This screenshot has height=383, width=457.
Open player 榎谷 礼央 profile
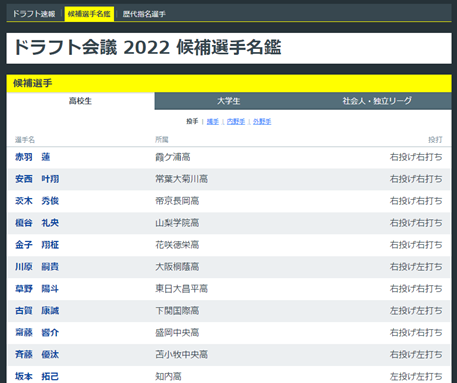click(x=37, y=223)
